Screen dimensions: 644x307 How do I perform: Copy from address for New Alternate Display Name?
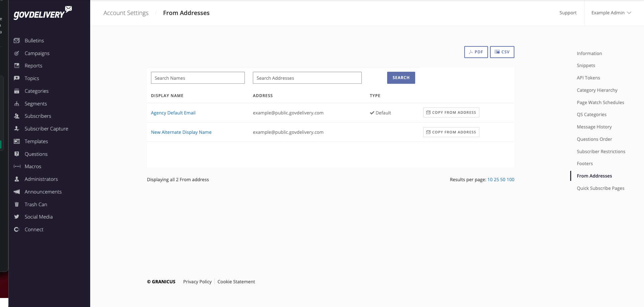[451, 132]
